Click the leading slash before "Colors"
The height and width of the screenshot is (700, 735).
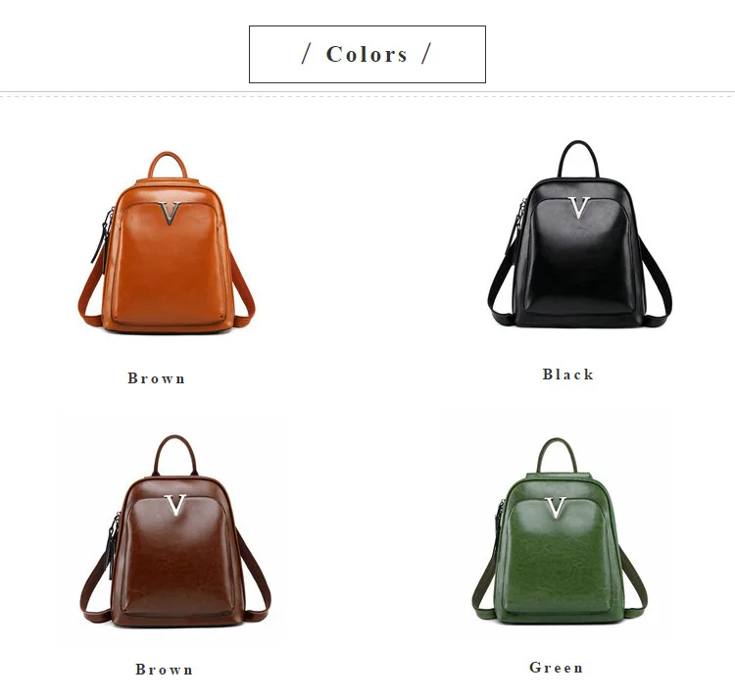pos(306,54)
